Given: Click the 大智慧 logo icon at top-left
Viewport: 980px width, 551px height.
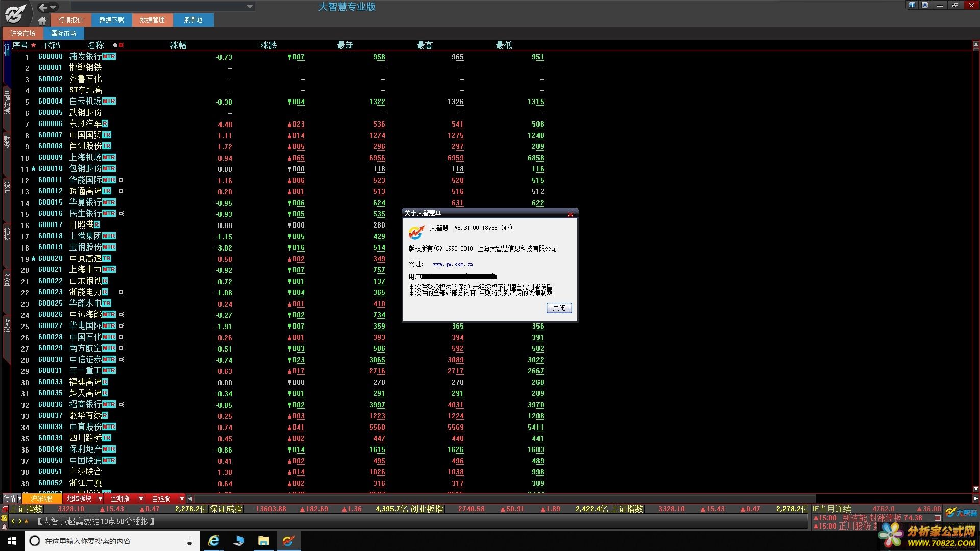Looking at the screenshot, I should tap(15, 13).
